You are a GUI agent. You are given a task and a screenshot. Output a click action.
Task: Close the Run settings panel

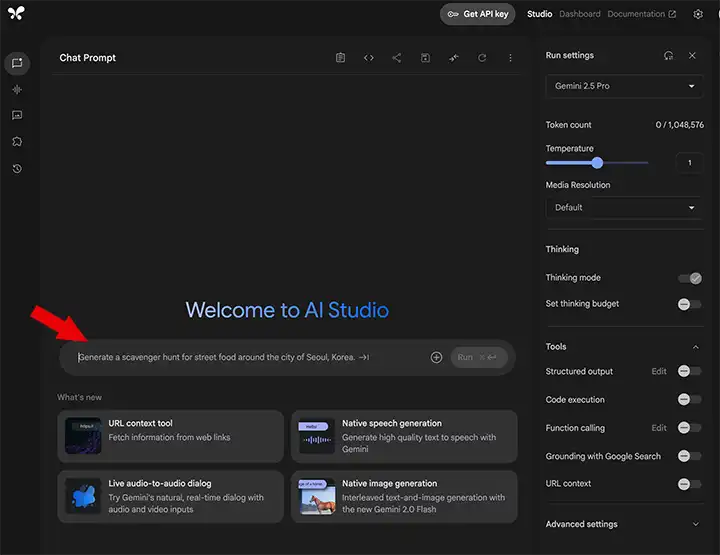pyautogui.click(x=692, y=56)
